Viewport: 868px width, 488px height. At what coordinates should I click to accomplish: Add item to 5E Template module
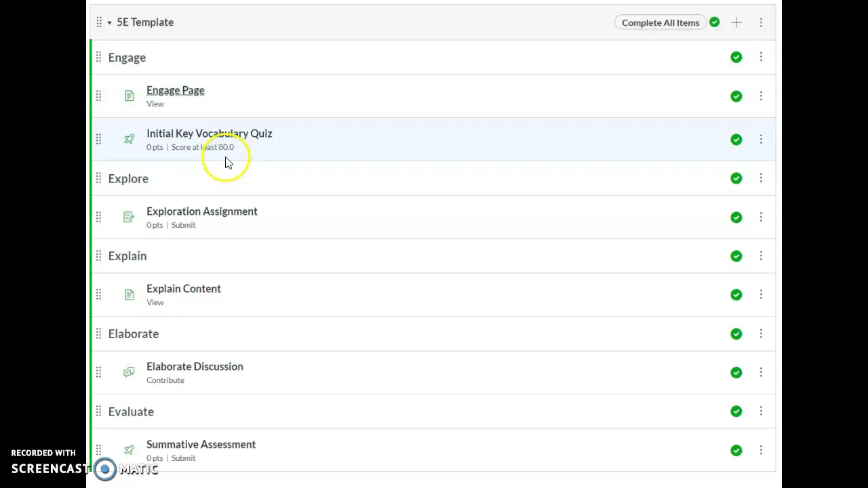[736, 22]
